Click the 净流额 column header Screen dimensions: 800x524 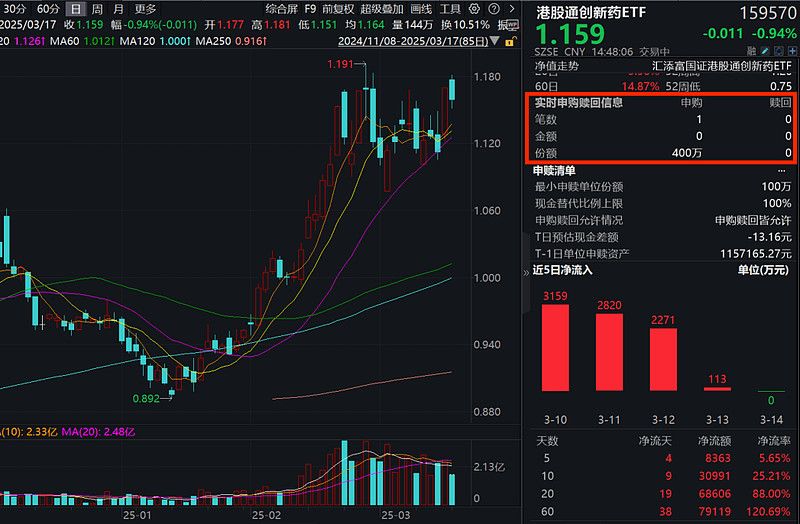[714, 440]
